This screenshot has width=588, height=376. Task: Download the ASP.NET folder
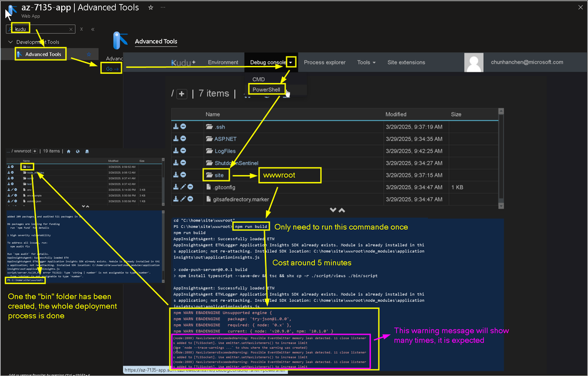click(175, 138)
